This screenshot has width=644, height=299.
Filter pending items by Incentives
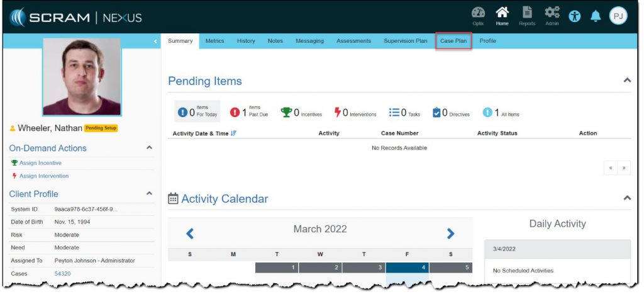click(x=301, y=113)
